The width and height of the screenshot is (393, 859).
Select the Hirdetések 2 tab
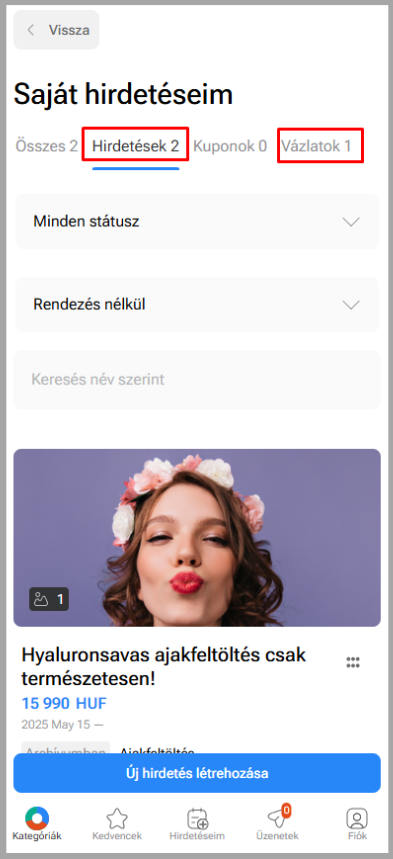135,146
